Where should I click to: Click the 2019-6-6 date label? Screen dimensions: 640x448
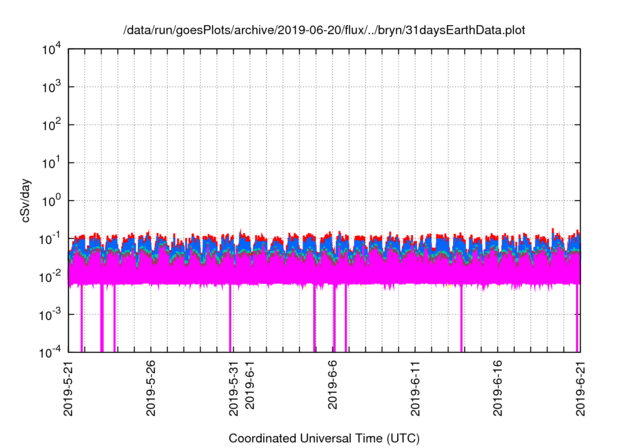pos(332,385)
